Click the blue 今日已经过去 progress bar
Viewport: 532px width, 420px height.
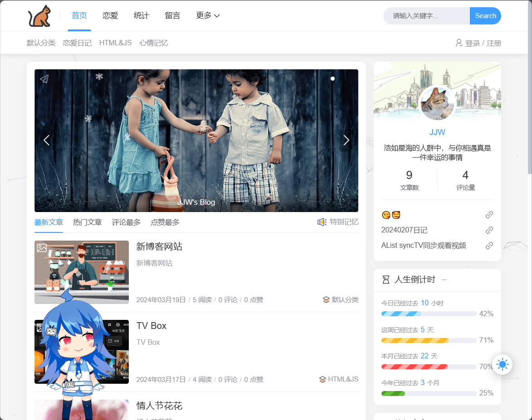click(429, 314)
